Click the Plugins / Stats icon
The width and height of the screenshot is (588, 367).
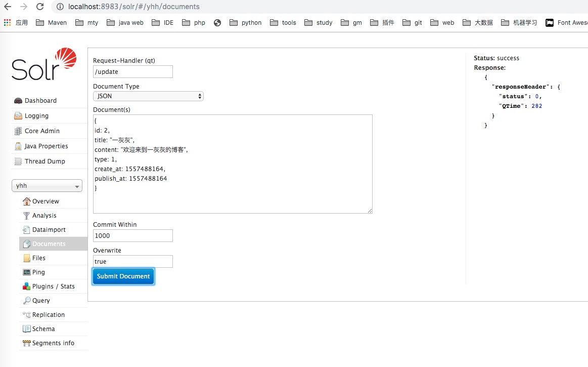27,287
